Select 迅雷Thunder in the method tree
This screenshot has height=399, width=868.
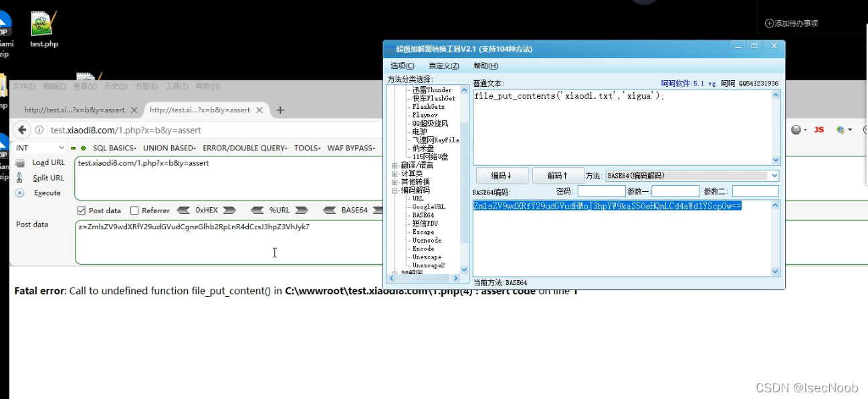coord(432,90)
